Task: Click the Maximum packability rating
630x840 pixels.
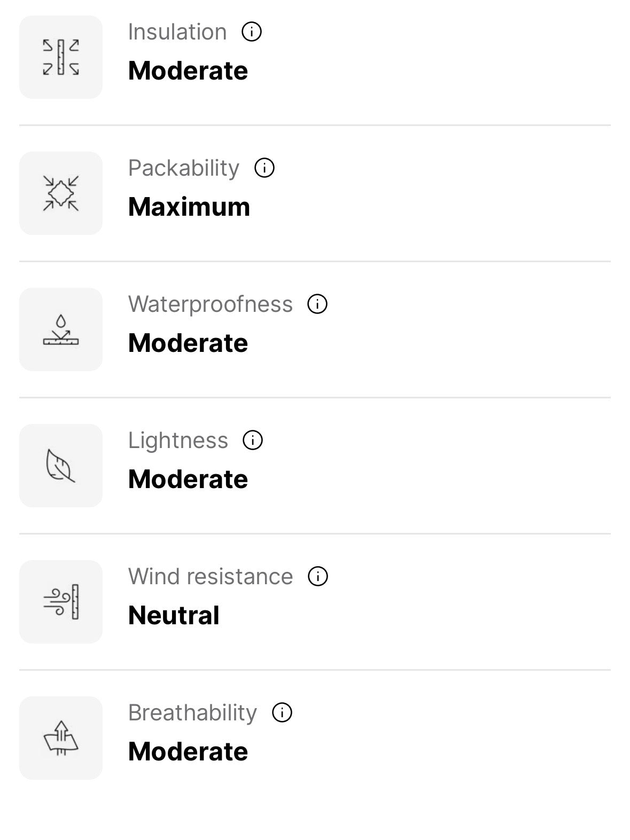Action: pyautogui.click(x=189, y=207)
